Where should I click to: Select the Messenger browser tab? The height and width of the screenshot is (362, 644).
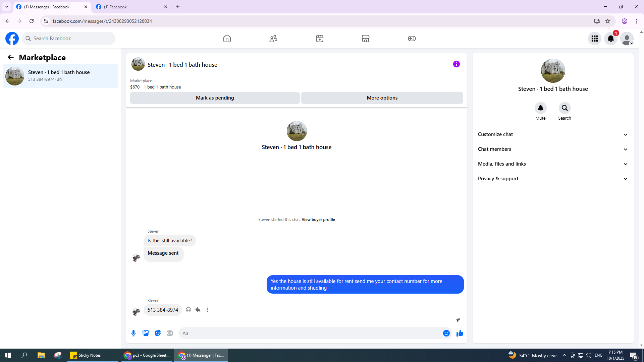coord(52,7)
